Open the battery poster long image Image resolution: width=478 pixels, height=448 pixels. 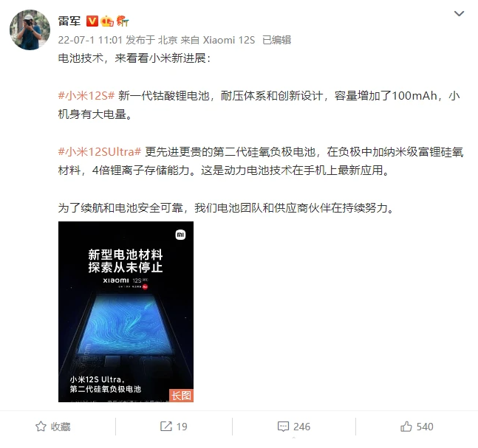tap(126, 311)
